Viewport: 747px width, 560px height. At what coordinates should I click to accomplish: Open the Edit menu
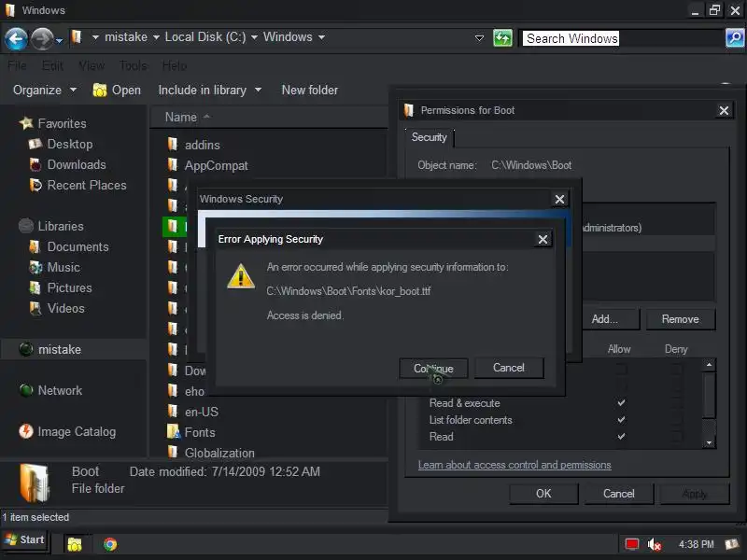pyautogui.click(x=52, y=65)
